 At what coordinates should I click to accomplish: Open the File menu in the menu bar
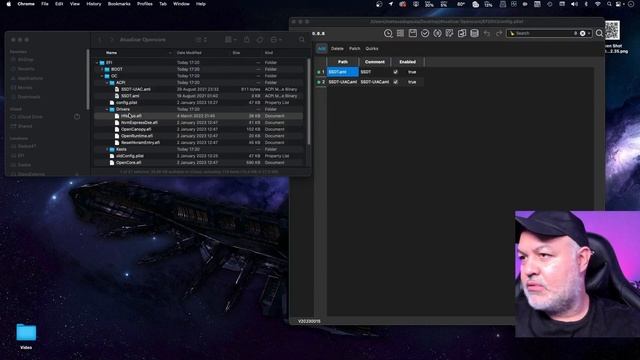pyautogui.click(x=45, y=4)
